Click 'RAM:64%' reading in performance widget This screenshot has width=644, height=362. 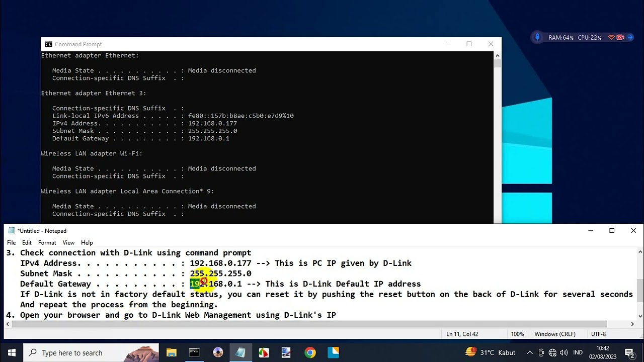pos(561,38)
